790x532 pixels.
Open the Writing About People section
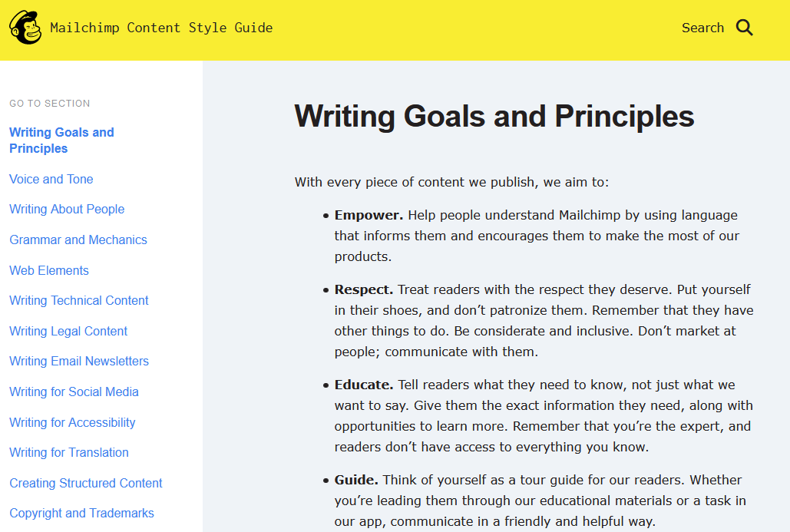point(67,209)
